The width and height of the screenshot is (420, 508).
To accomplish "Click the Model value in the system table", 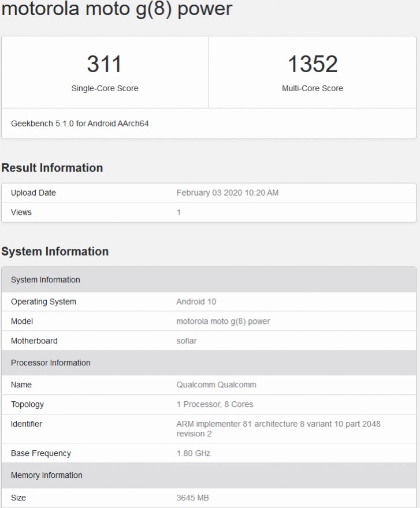I will (x=223, y=322).
